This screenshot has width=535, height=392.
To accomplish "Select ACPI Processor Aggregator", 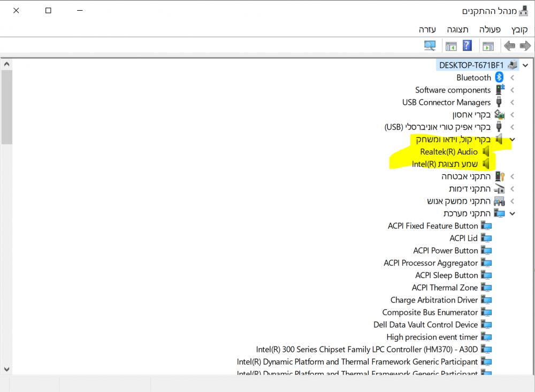I will point(431,263).
